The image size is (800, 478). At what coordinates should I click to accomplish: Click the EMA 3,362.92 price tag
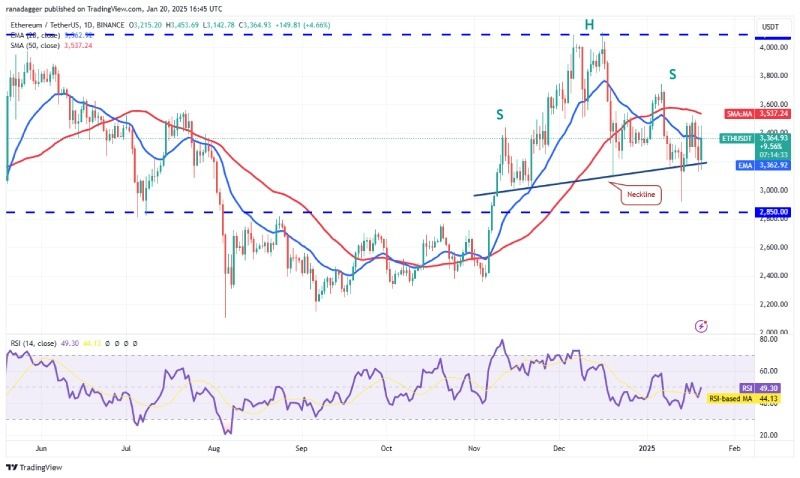[x=764, y=165]
